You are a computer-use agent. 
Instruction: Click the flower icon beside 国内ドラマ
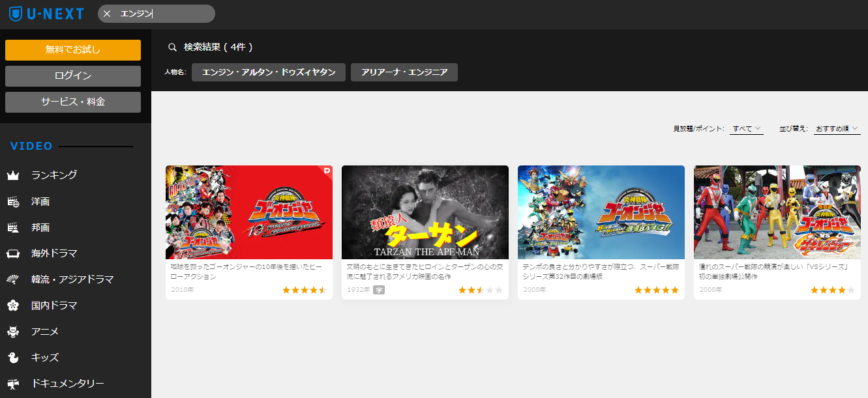click(13, 306)
